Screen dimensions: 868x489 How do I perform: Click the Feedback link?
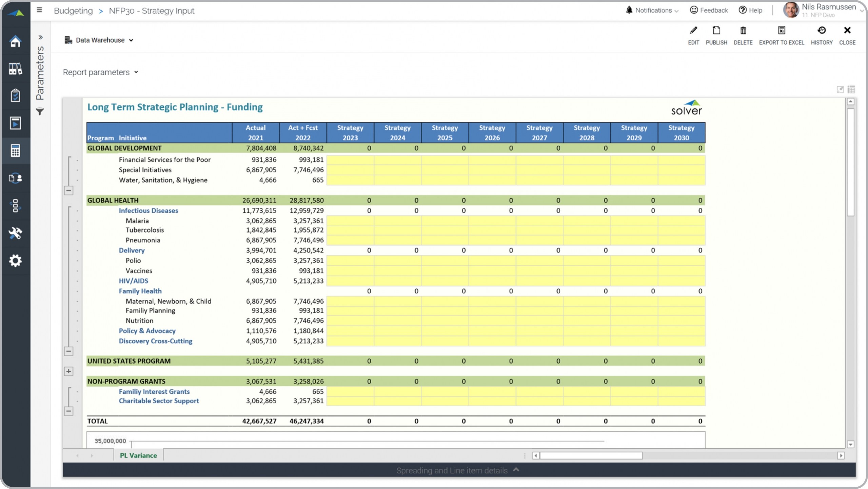709,11
